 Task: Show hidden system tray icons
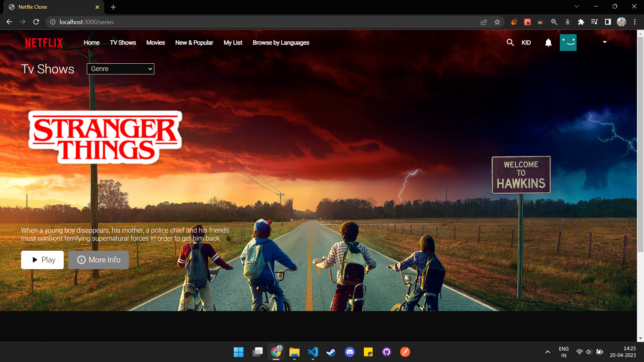547,352
